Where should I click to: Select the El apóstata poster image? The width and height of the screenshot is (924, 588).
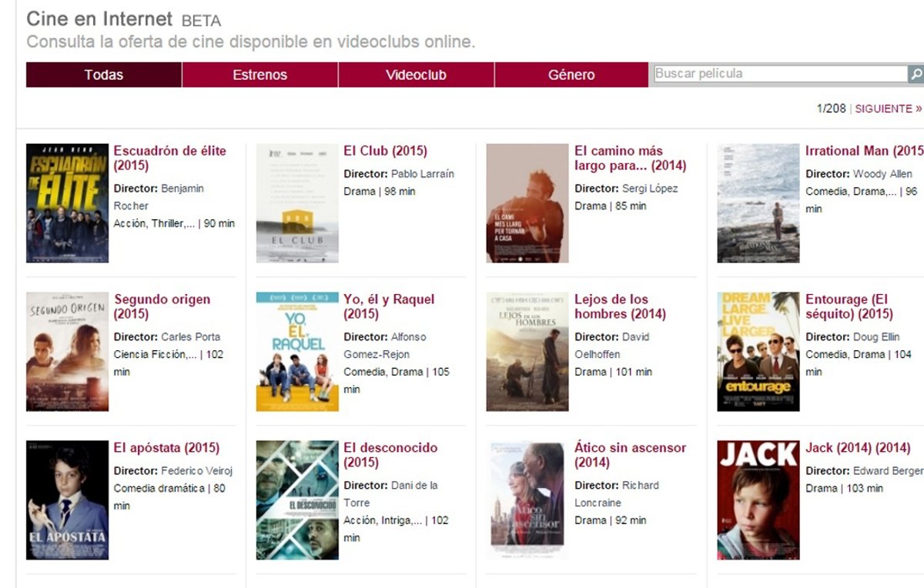[x=67, y=500]
